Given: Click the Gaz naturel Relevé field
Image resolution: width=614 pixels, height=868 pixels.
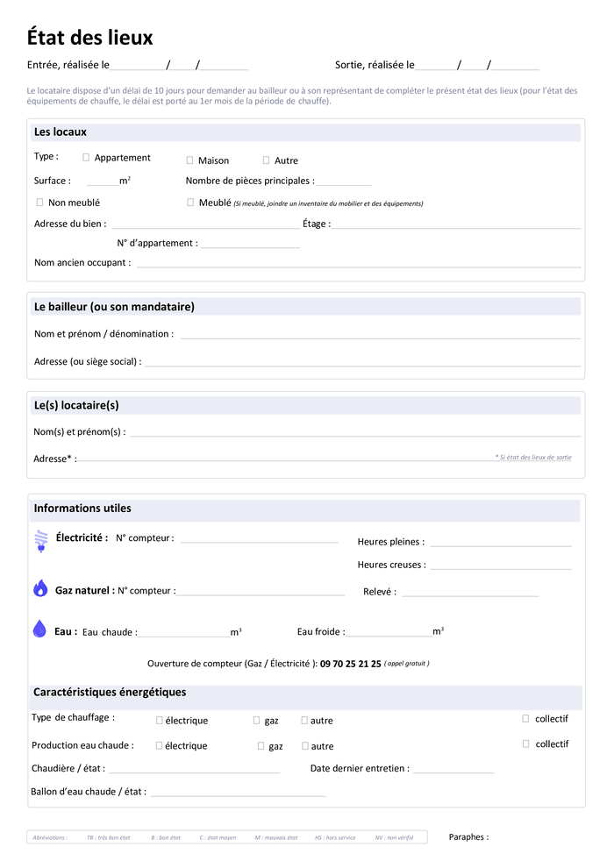Looking at the screenshot, I should tap(469, 592).
